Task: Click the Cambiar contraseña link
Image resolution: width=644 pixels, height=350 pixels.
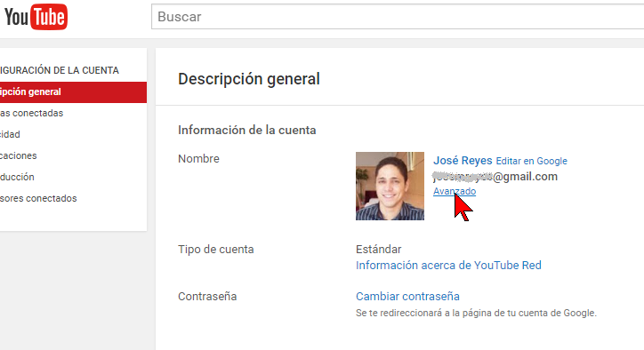Action: tap(407, 296)
